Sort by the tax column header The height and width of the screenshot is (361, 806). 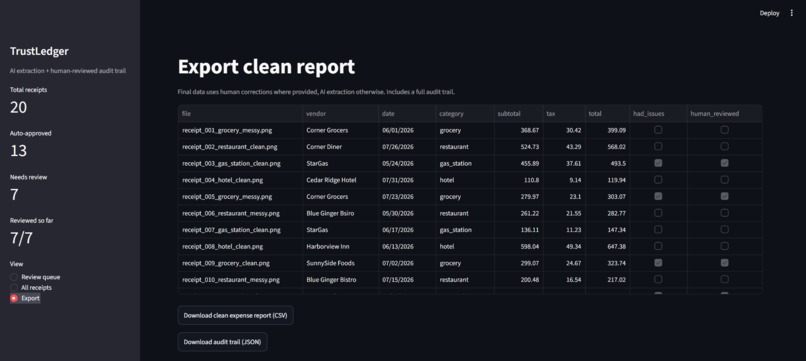tap(564, 114)
